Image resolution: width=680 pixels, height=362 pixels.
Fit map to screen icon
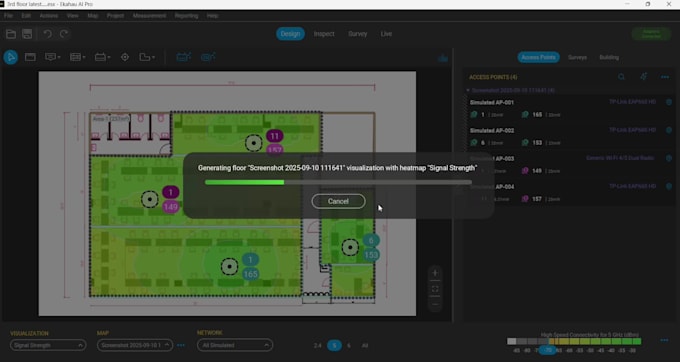pyautogui.click(x=435, y=289)
